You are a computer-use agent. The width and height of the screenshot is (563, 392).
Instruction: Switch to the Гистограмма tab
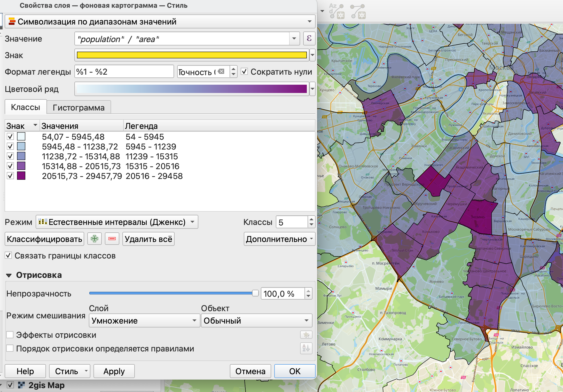[x=79, y=107]
